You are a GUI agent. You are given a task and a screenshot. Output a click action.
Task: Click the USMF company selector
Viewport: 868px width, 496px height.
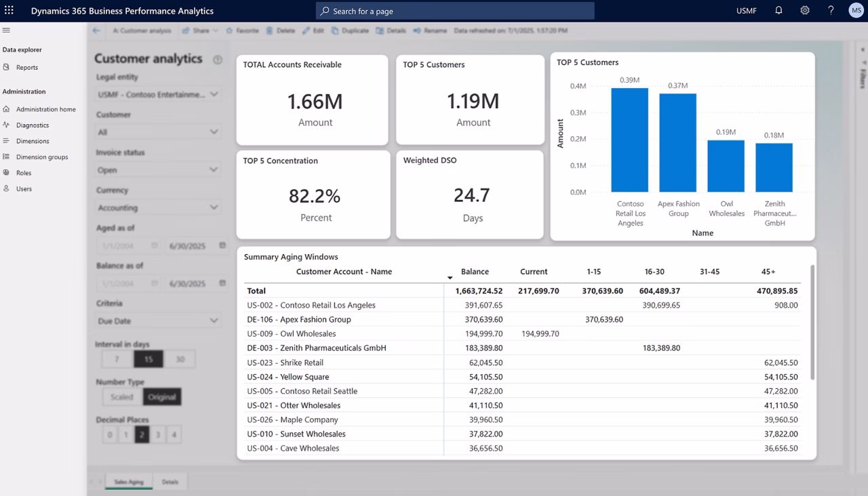[747, 11]
